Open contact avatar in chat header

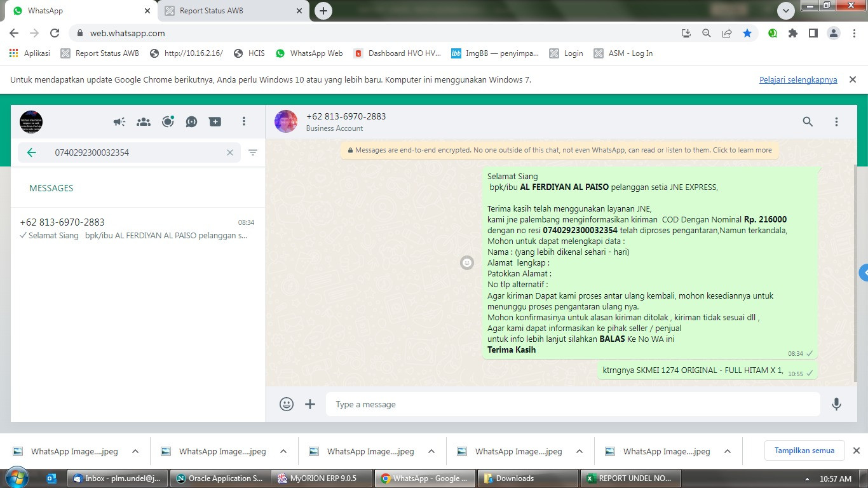tap(286, 121)
